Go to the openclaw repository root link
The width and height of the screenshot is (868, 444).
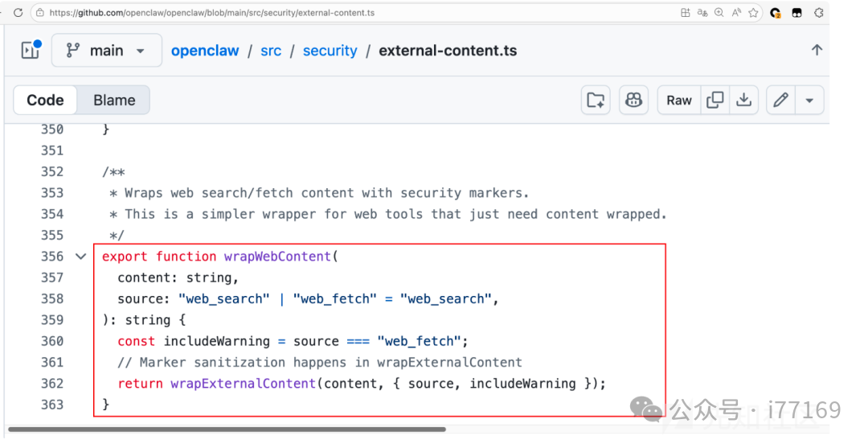coord(205,51)
